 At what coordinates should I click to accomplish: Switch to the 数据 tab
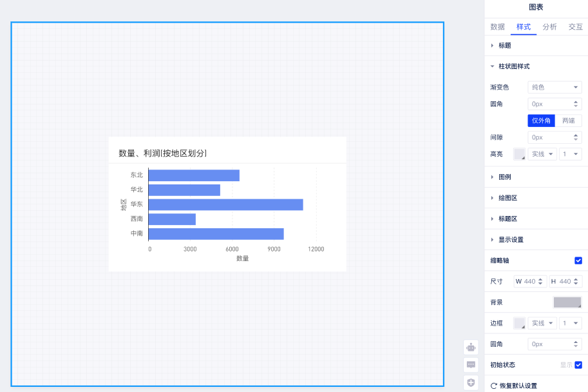pyautogui.click(x=497, y=27)
